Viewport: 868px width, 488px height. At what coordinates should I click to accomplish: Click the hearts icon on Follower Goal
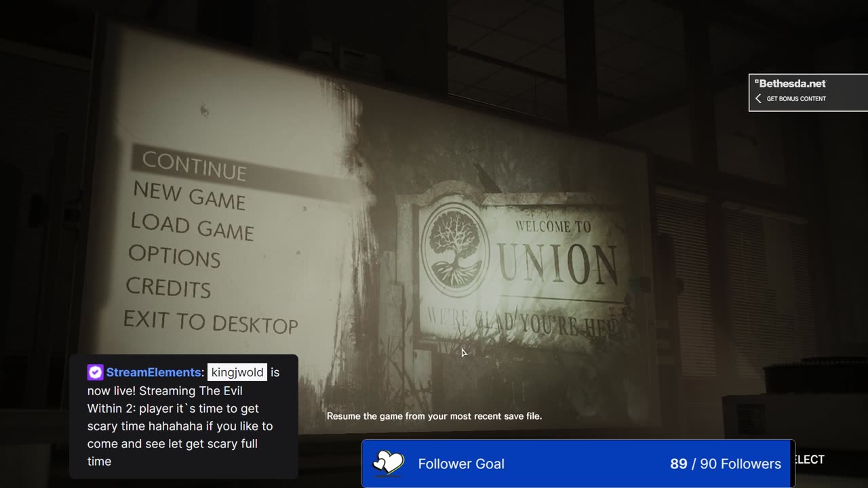(389, 464)
